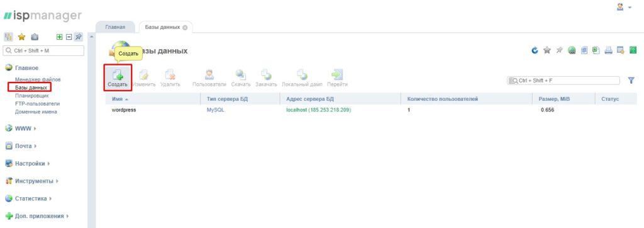Expand the Настройки menu section
The height and width of the screenshot is (228, 644).
[28, 163]
